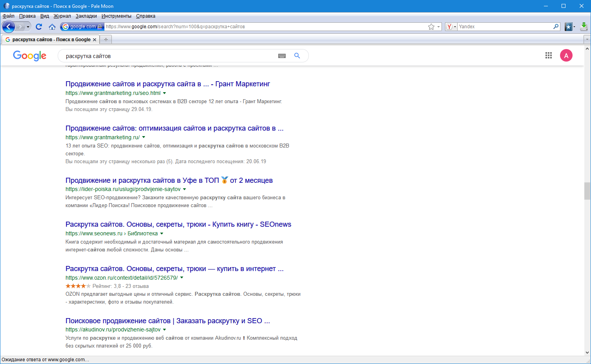Click the URL text https://akudinov.ru/prodvizhenie-sajtov
The image size is (591, 364).
tap(113, 330)
